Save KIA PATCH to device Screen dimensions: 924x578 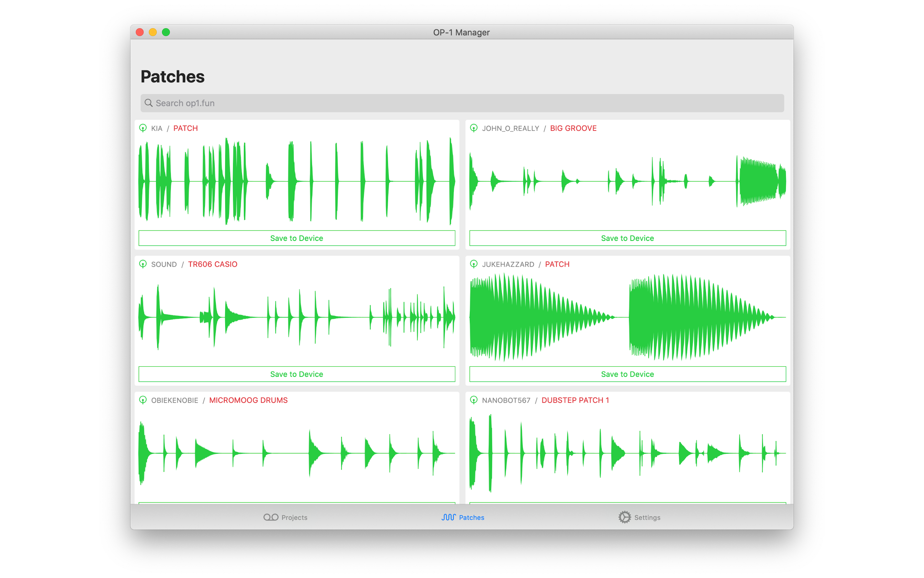[x=297, y=238]
